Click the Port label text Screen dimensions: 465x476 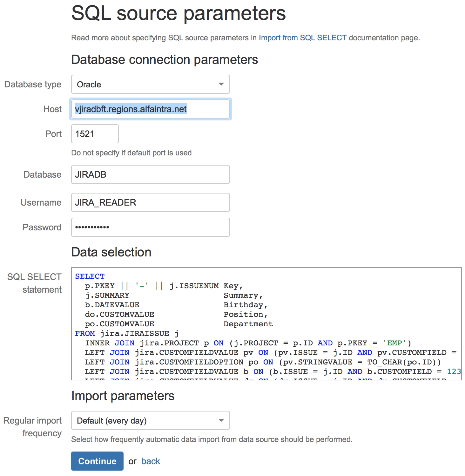[x=53, y=134]
